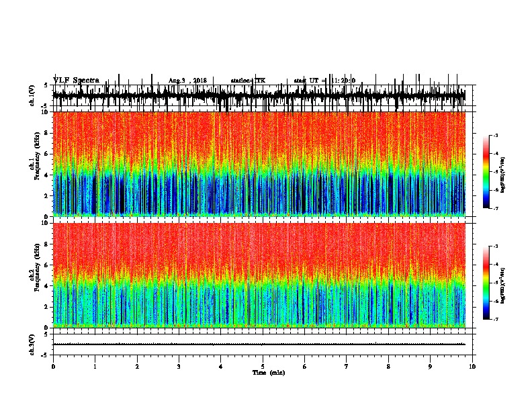Viewport: 532px width, 411px height.
Task: Click the "4" kHz tick on ch.1 spectrogram
Action: coord(47,175)
